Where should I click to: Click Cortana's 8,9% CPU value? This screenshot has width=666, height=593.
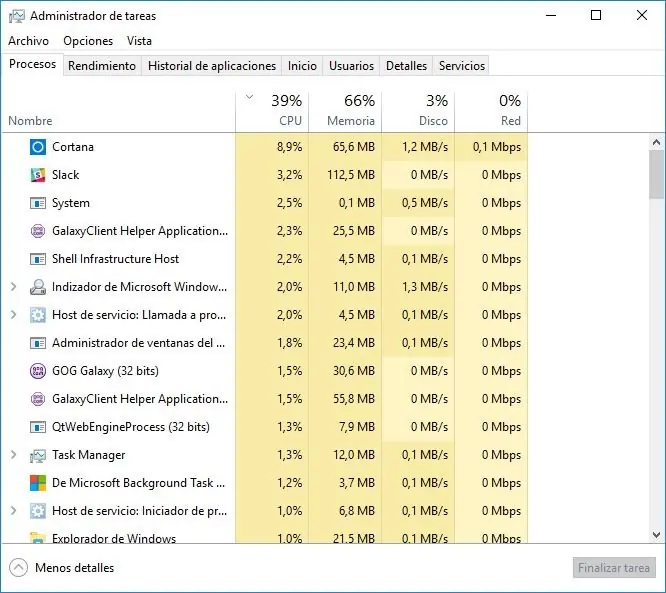pyautogui.click(x=290, y=147)
